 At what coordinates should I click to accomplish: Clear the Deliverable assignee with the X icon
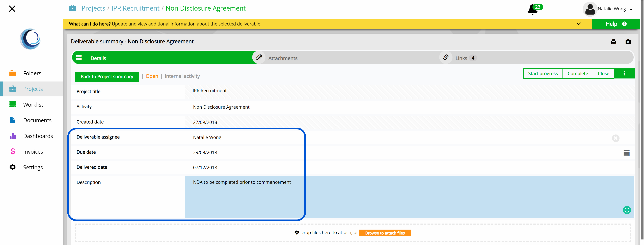(615, 138)
